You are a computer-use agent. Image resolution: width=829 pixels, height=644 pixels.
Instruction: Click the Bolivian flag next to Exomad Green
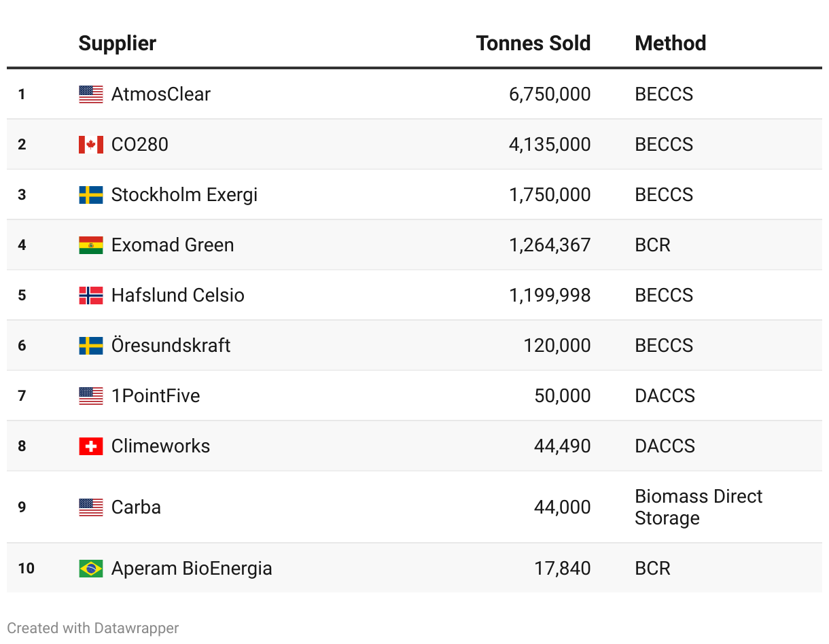point(91,245)
